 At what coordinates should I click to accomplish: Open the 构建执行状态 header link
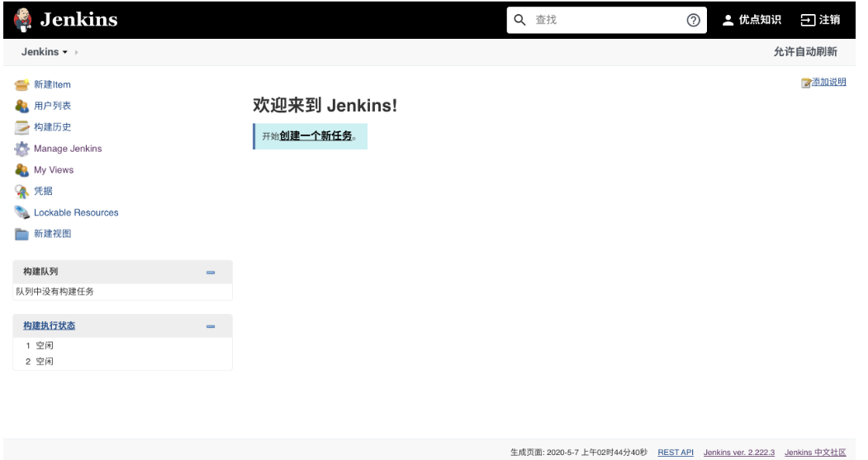click(x=49, y=326)
